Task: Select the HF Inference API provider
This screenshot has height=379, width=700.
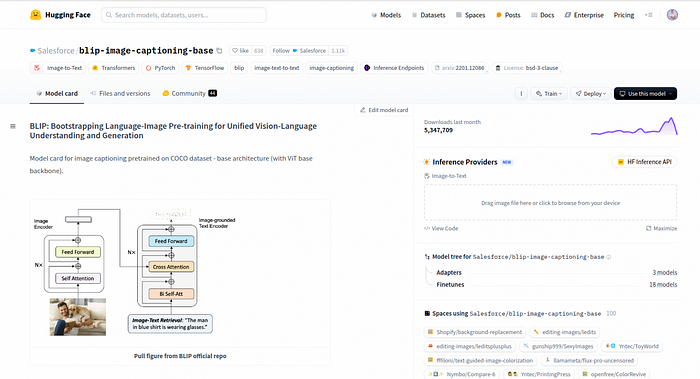Action: (x=644, y=162)
